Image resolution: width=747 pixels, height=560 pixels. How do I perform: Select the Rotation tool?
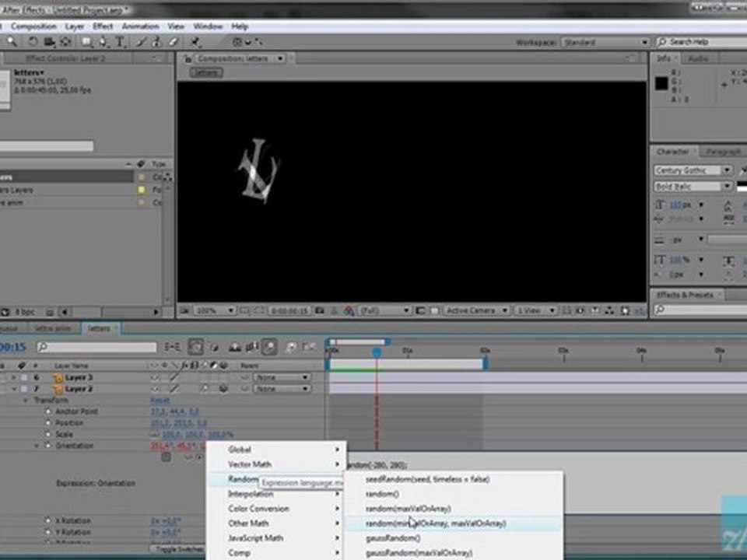(33, 42)
